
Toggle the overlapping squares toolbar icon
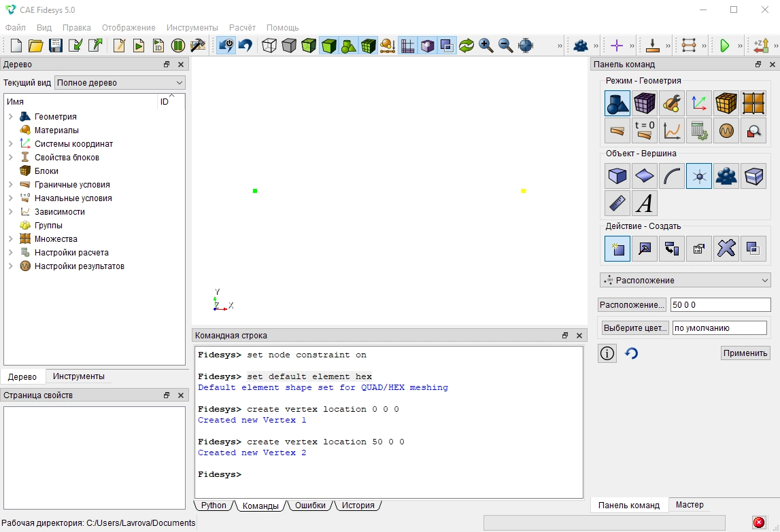point(447,46)
